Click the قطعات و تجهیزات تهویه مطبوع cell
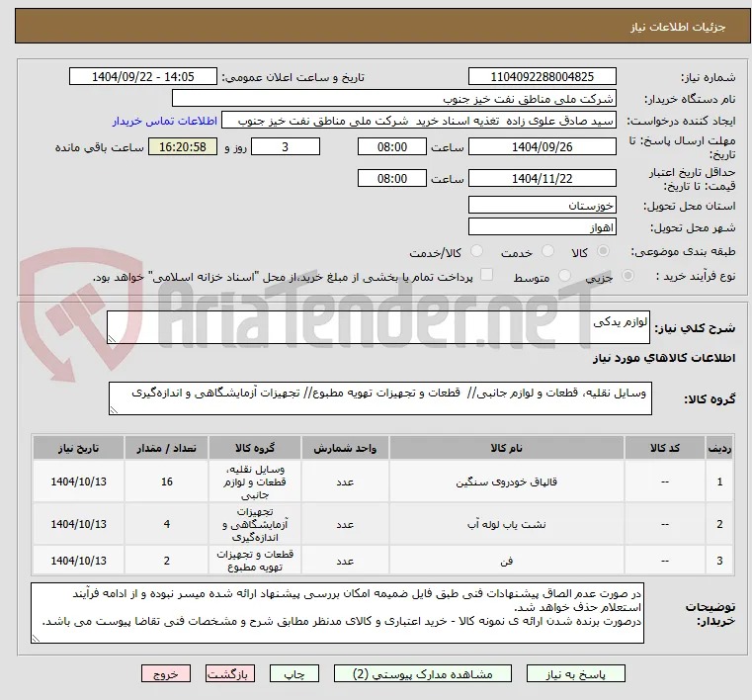 point(255,561)
